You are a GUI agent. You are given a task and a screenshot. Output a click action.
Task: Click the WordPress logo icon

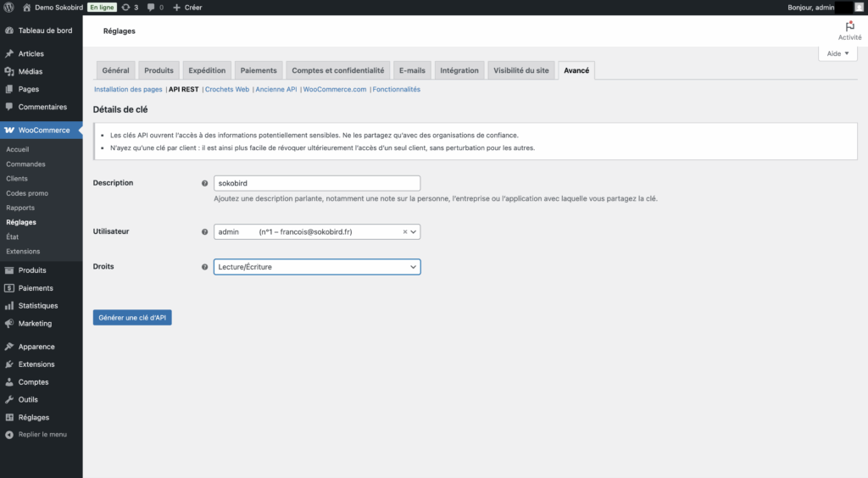pyautogui.click(x=8, y=7)
